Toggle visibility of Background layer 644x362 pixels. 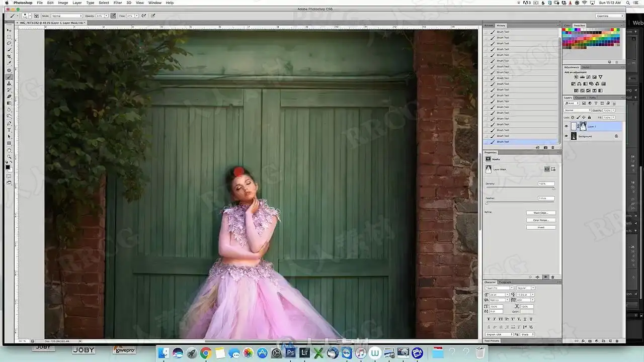point(567,136)
